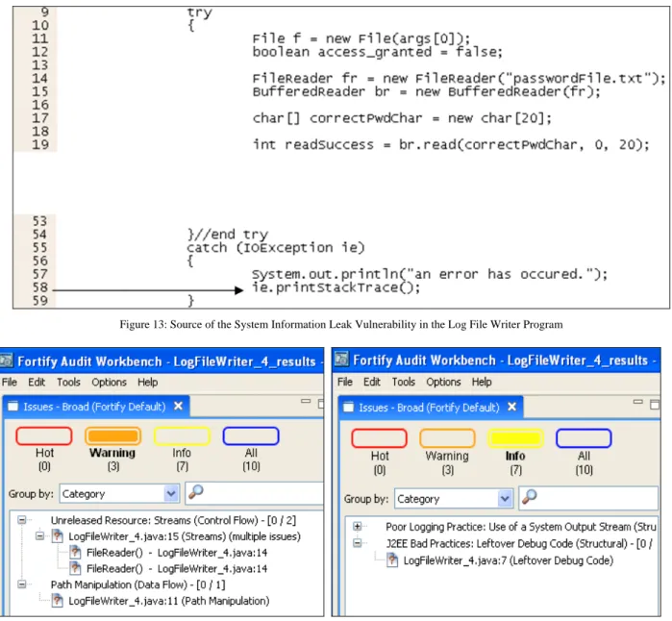Screen dimensions: 672x621
Task: Click icon of second FileReader() issue
Action: click(75, 568)
